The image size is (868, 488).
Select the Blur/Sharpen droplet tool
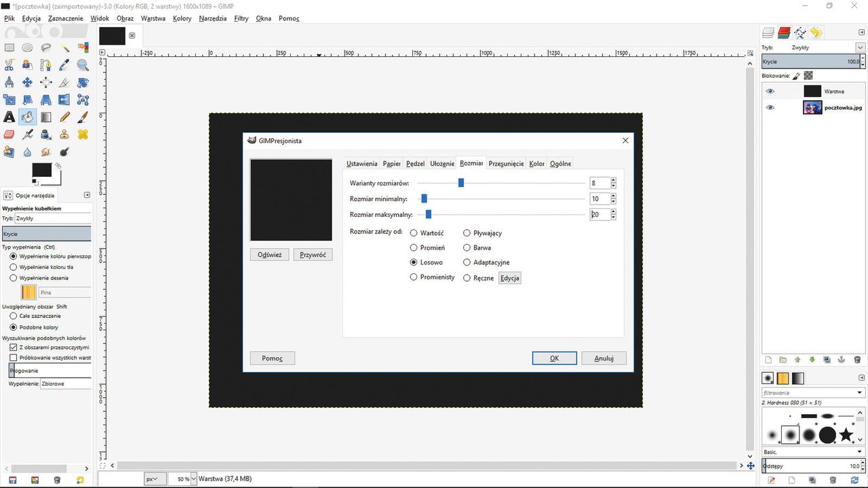coord(28,152)
